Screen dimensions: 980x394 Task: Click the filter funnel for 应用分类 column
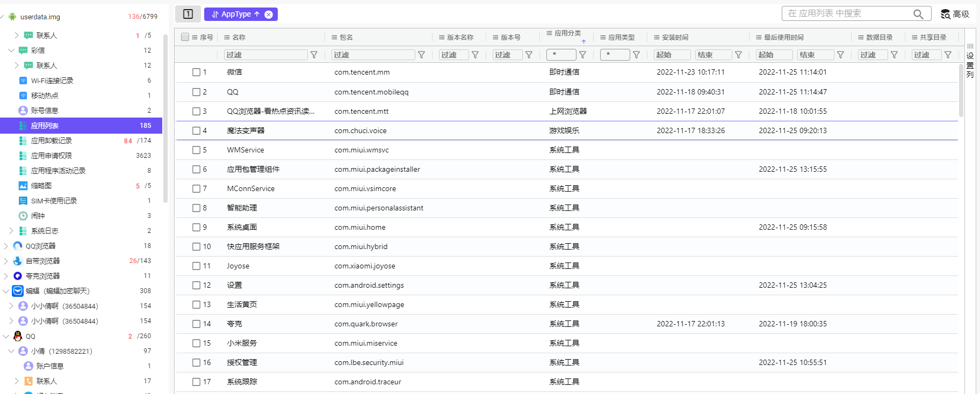tap(583, 55)
